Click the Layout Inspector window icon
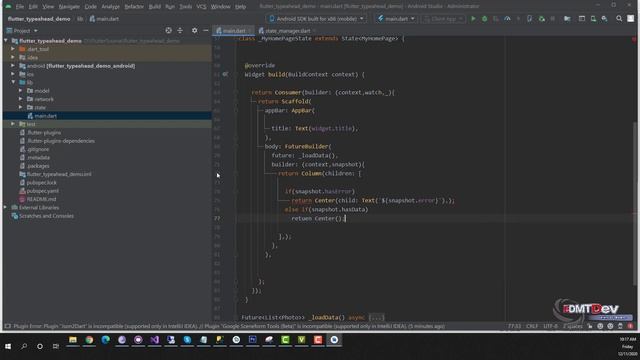This screenshot has width=640, height=360. coord(582,19)
